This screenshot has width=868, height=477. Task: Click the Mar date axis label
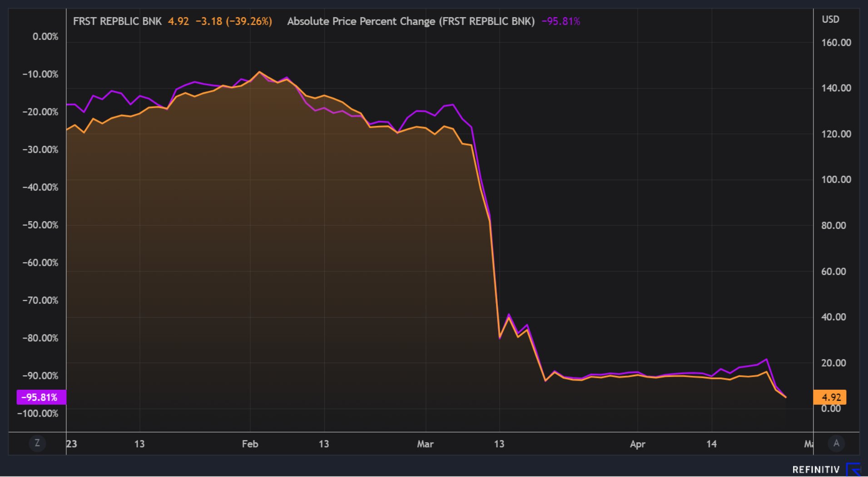click(425, 444)
